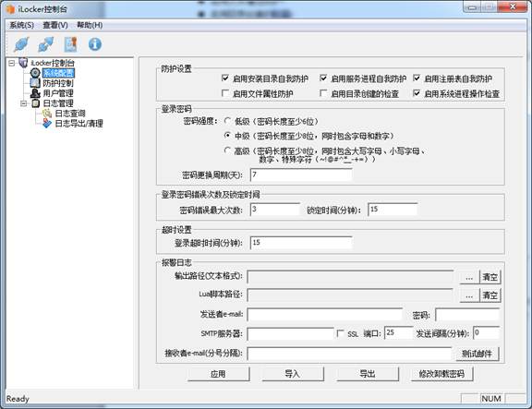The image size is (532, 409).
Task: Open 防护控制 tree node
Action: (x=58, y=83)
